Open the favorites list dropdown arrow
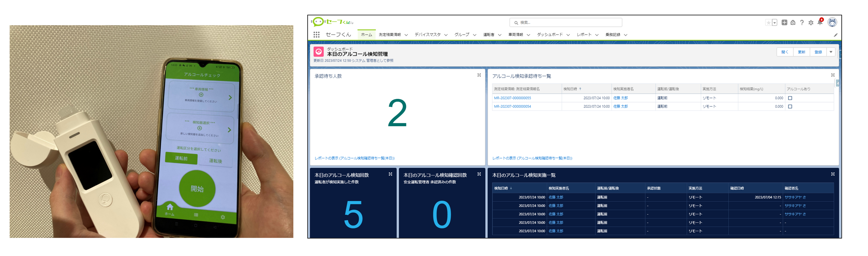Screen dimensions: 868x256 (775, 22)
